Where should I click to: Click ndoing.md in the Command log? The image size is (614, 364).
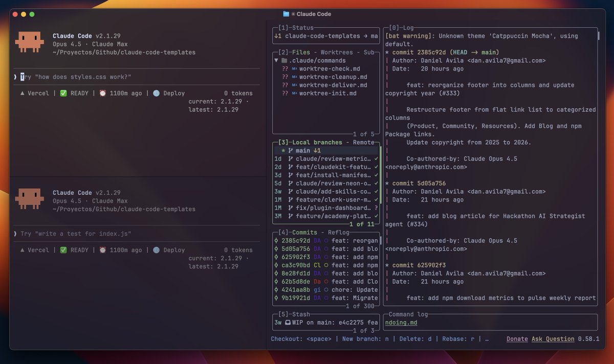[x=401, y=322]
